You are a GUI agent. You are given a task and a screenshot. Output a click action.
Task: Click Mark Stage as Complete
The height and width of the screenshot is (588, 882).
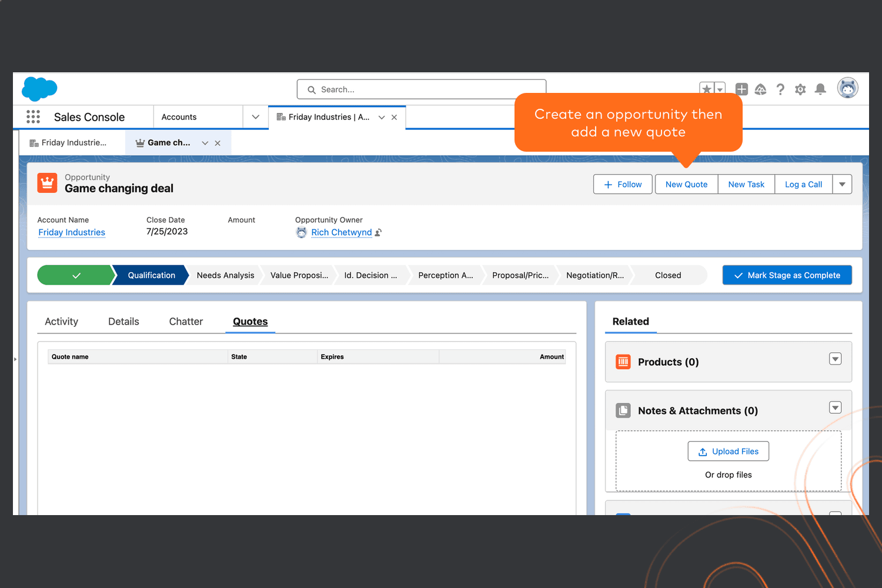787,275
